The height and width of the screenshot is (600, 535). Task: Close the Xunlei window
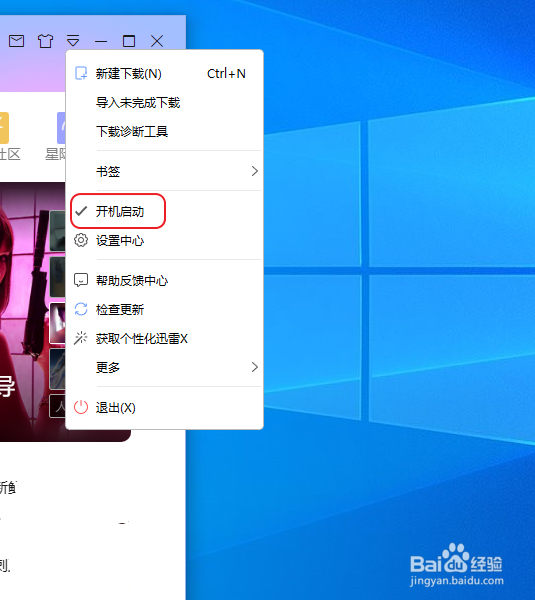[157, 41]
